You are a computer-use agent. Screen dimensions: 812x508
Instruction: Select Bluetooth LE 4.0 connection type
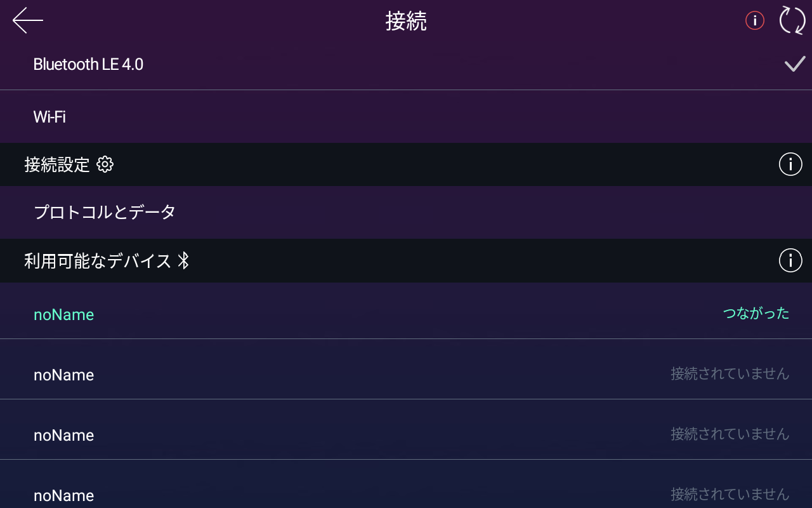406,64
